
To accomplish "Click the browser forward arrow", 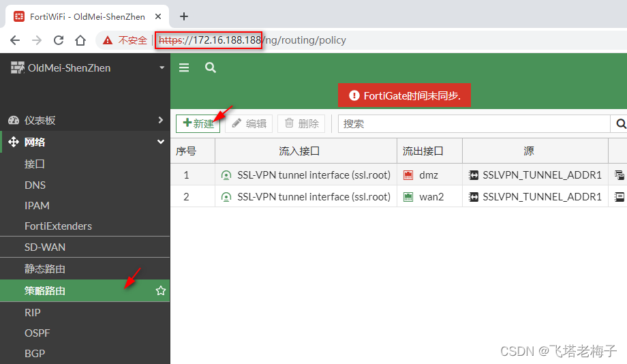I will point(37,40).
